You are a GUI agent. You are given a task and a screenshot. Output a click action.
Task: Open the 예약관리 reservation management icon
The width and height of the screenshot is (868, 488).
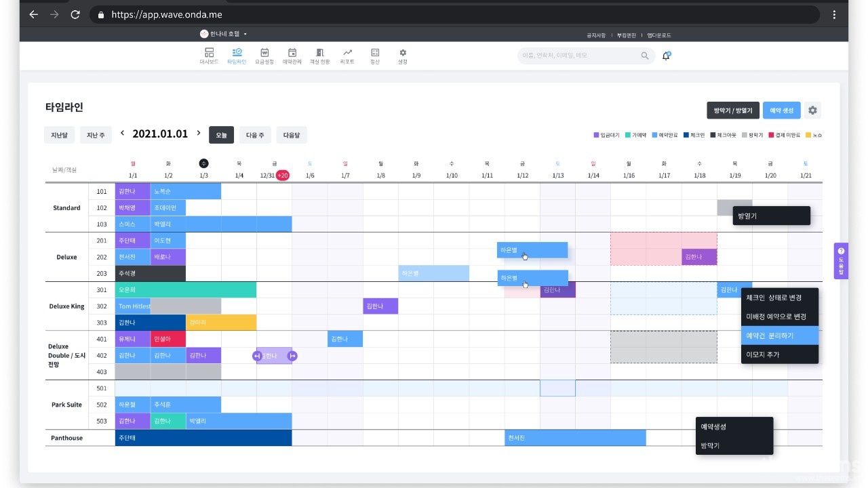click(x=292, y=53)
